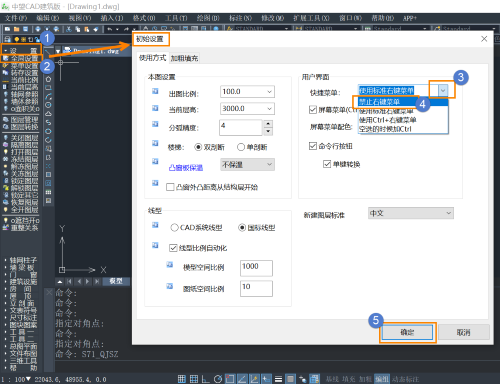Select 双剖断 radio button
The width and height of the screenshot is (500, 384).
[198, 147]
